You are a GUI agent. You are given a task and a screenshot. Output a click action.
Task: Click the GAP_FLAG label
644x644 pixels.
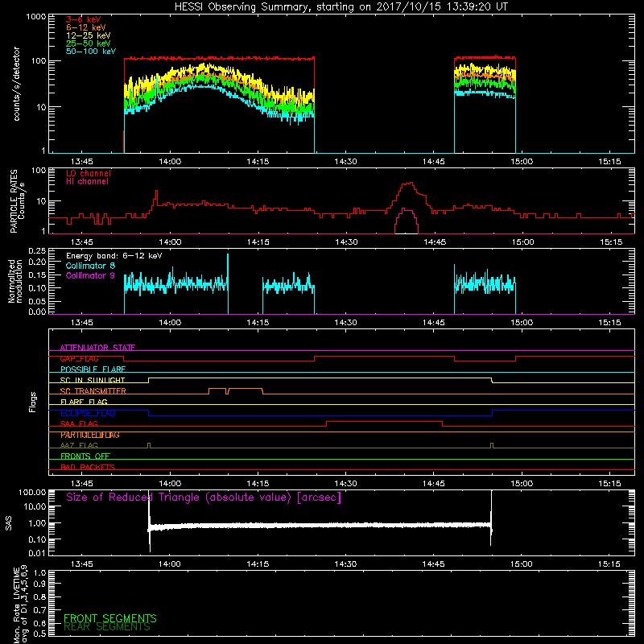coord(79,358)
